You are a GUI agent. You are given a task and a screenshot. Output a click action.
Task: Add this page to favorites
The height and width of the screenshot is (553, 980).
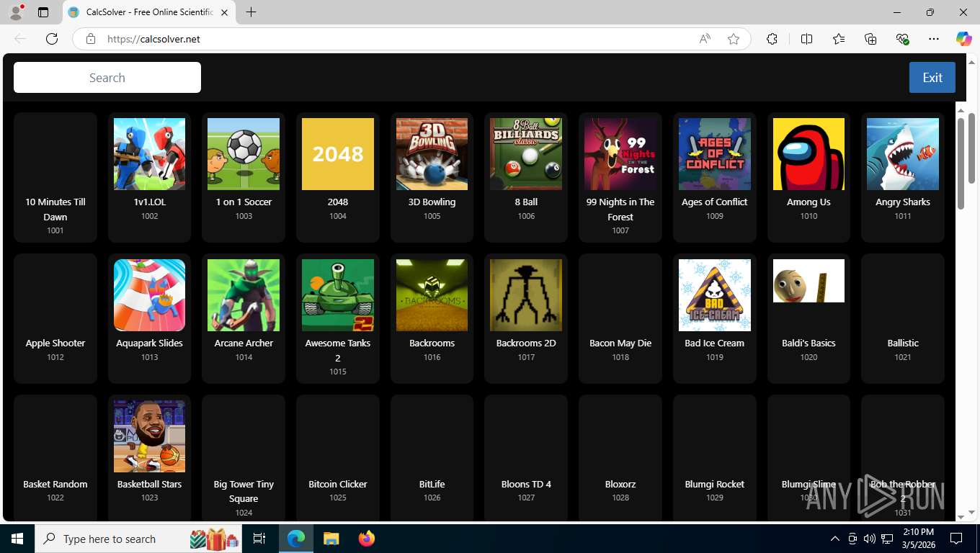pyautogui.click(x=734, y=39)
